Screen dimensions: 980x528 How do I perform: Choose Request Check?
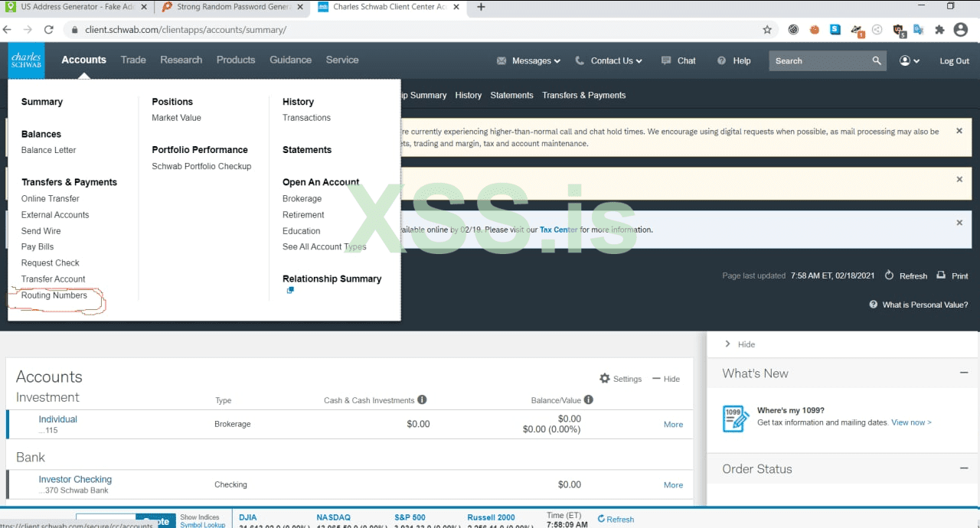(51, 263)
